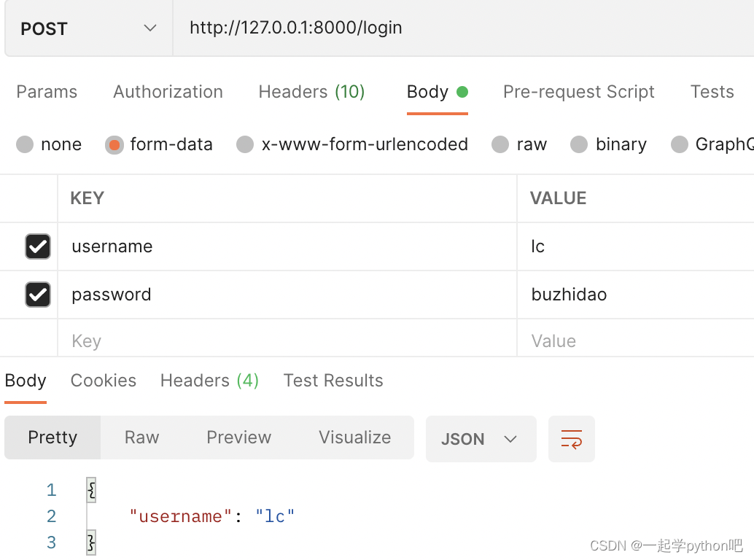This screenshot has height=560, width=754.
Task: Uncheck the username row checkbox
Action: click(x=38, y=246)
